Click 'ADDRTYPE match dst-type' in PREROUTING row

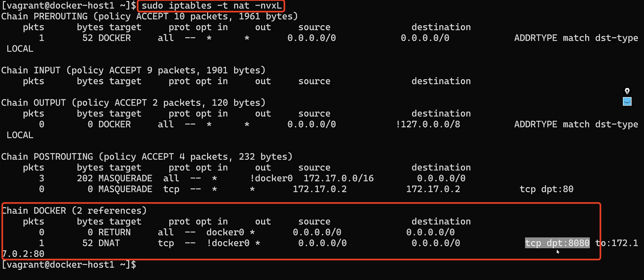coord(576,38)
